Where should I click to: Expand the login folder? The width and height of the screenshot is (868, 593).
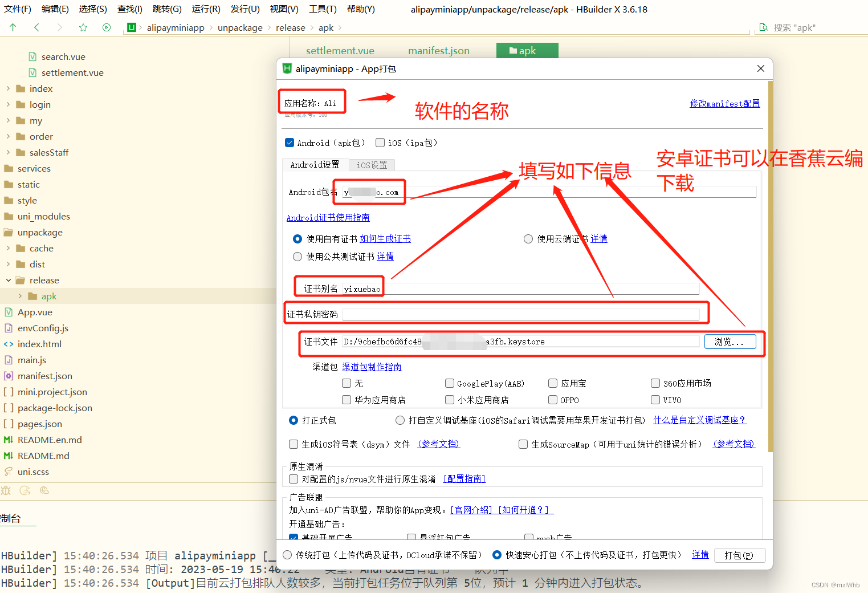8,104
